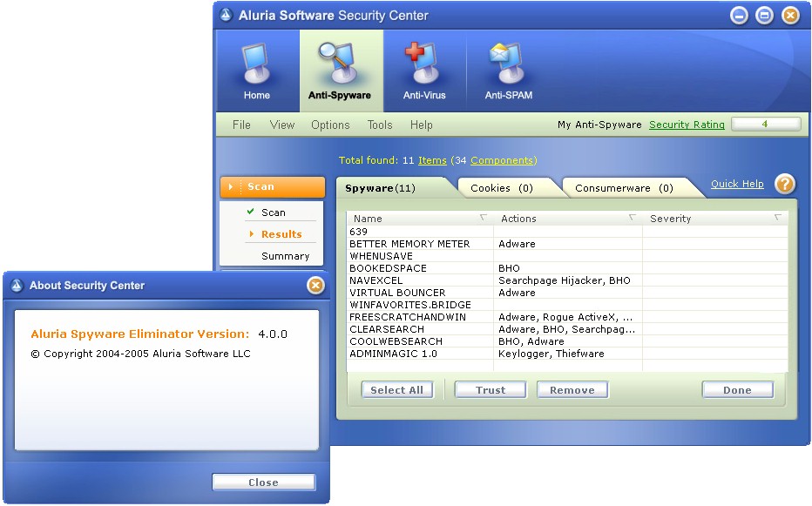Click the Aluria logo in About dialog title

[x=17, y=286]
